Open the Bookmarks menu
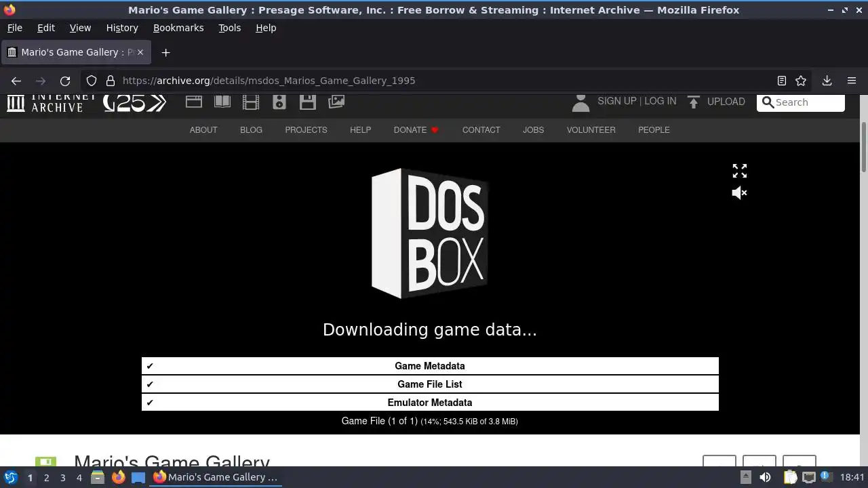Viewport: 868px width, 488px height. point(178,28)
